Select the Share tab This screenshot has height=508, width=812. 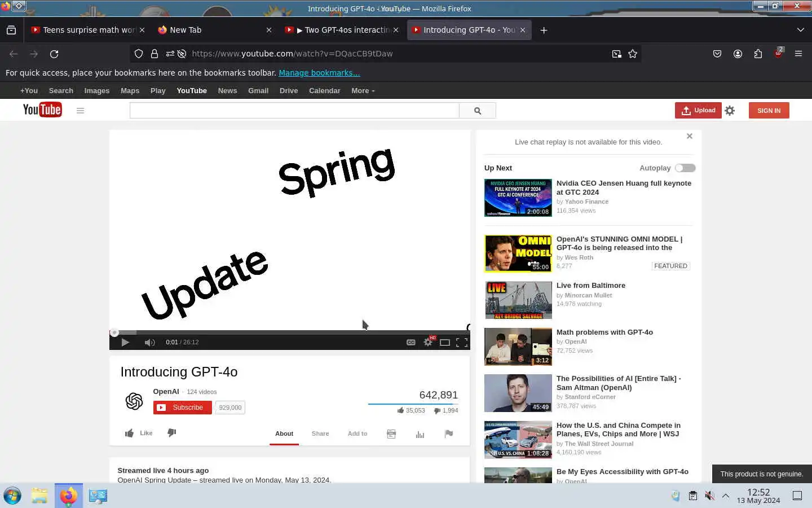point(320,433)
